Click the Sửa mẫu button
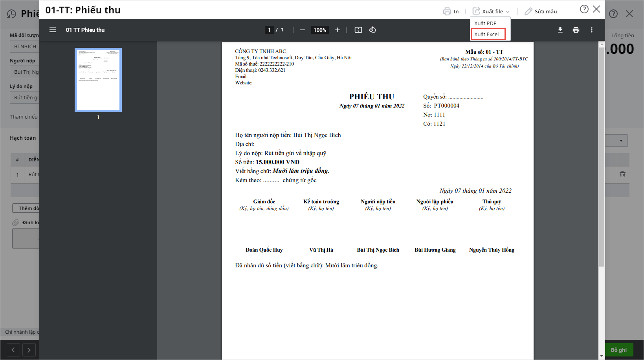The height and width of the screenshot is (360, 644). pyautogui.click(x=541, y=11)
